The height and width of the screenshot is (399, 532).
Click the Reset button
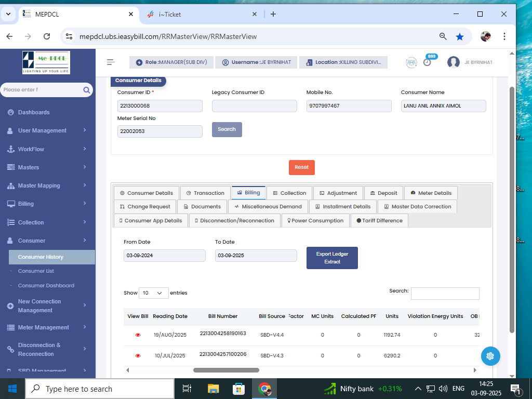[302, 167]
